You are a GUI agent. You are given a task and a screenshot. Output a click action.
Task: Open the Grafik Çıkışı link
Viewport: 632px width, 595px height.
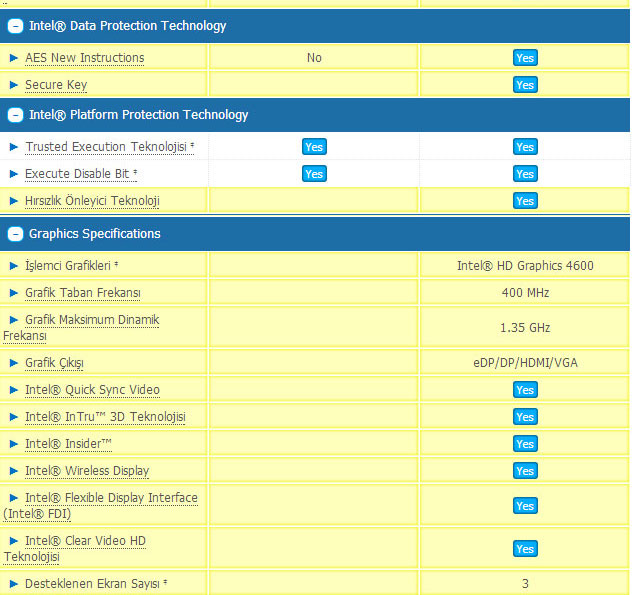(x=54, y=363)
